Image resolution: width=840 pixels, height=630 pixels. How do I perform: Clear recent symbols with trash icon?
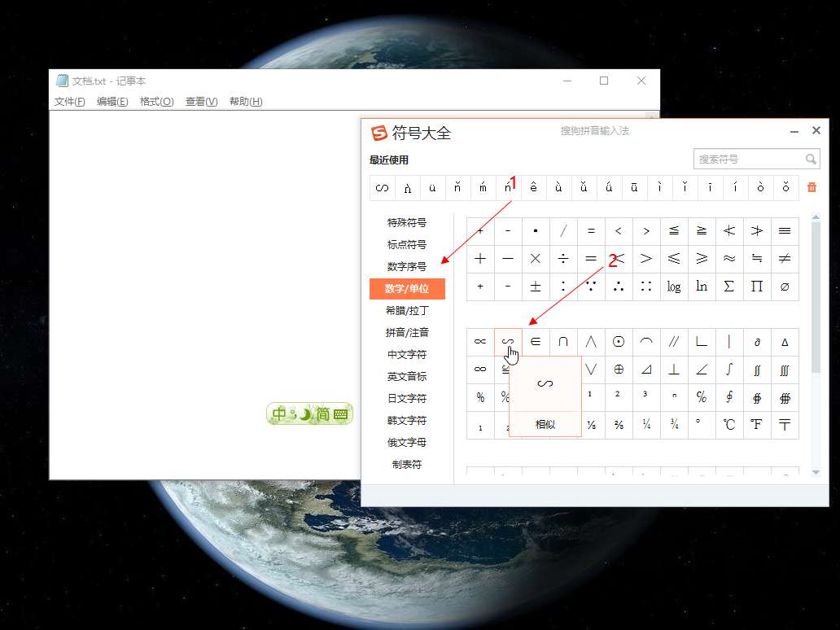[812, 187]
